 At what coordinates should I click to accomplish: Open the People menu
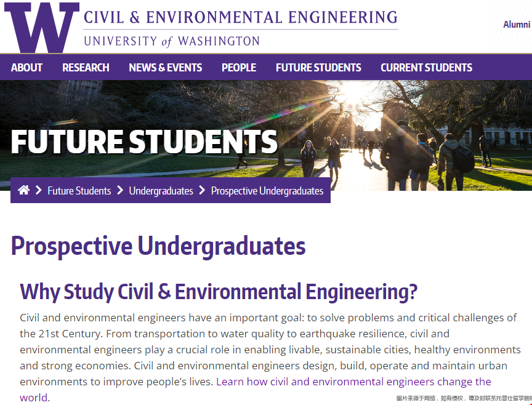[x=239, y=68]
